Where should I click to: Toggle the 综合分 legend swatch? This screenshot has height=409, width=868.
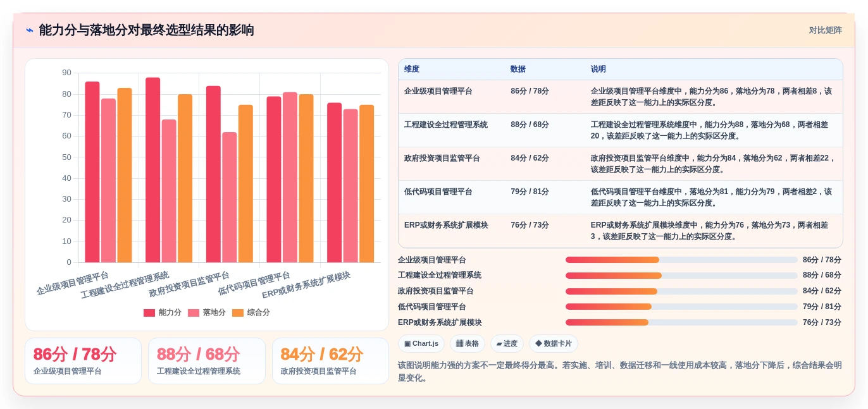tap(238, 312)
